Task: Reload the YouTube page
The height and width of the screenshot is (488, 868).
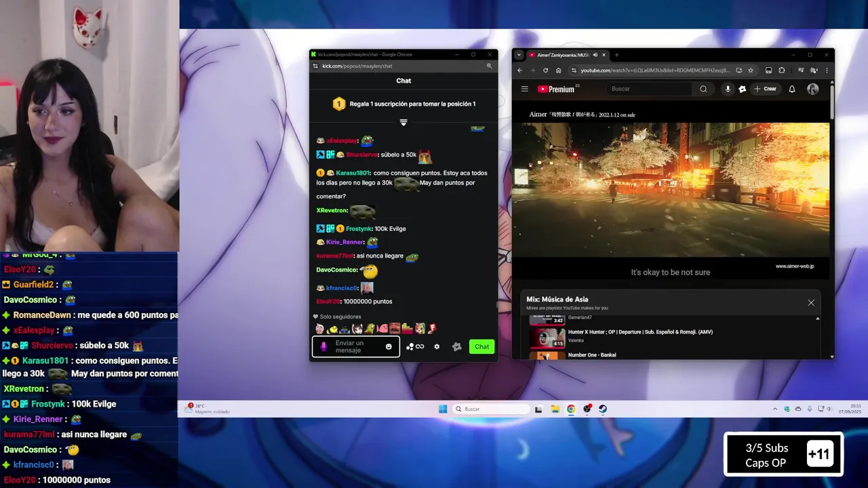Action: (545, 70)
